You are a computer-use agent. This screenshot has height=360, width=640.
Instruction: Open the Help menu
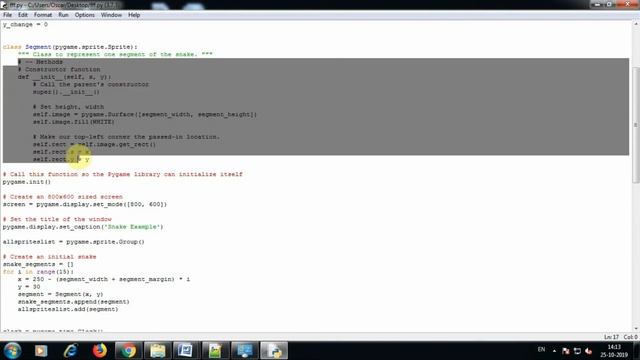coord(134,15)
